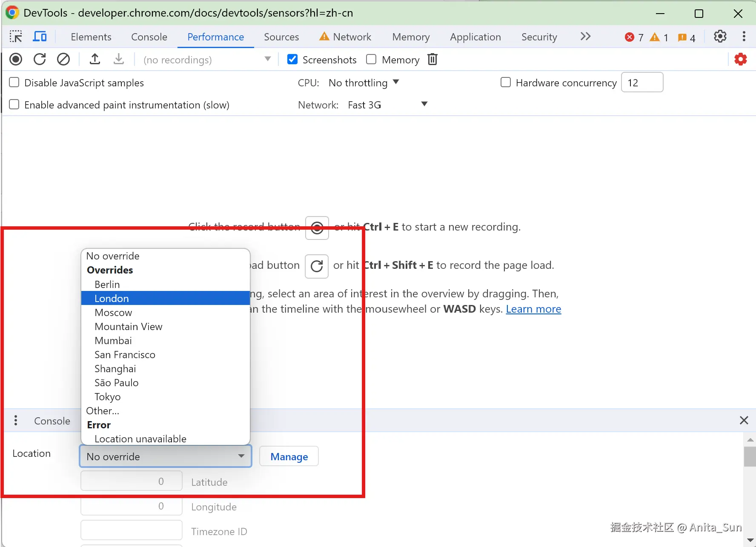The height and width of the screenshot is (547, 756).
Task: Click the orange issues count icon
Action: tap(682, 37)
